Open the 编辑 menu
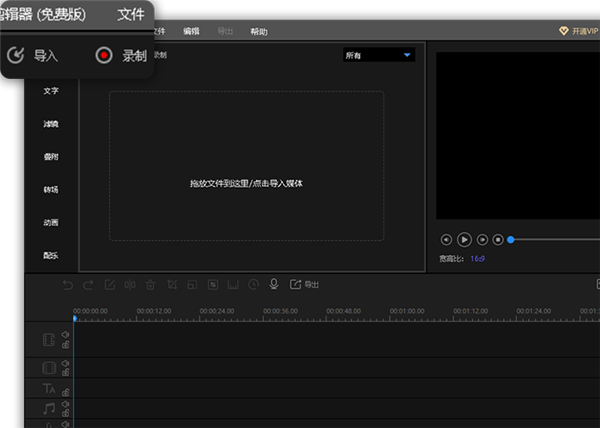Image resolution: width=600 pixels, height=428 pixels. (191, 31)
